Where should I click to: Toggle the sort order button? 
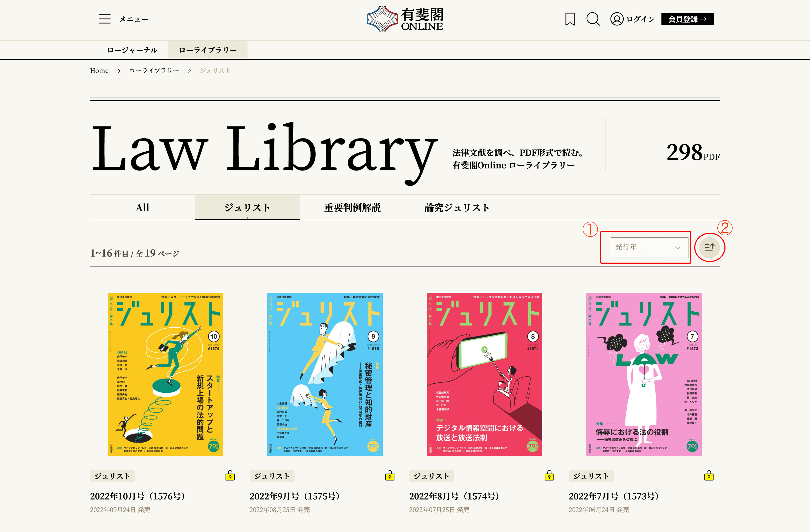click(709, 247)
